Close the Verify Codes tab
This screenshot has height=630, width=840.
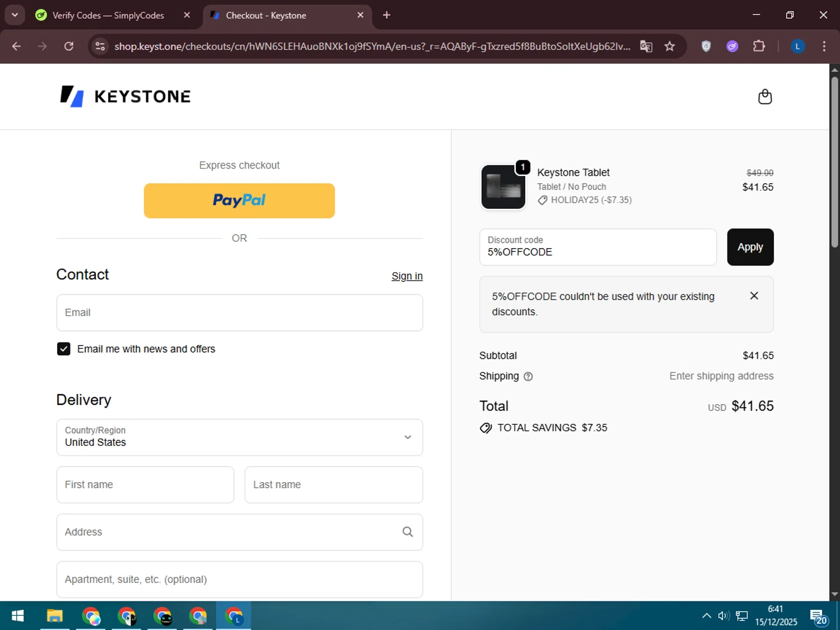[x=187, y=15]
